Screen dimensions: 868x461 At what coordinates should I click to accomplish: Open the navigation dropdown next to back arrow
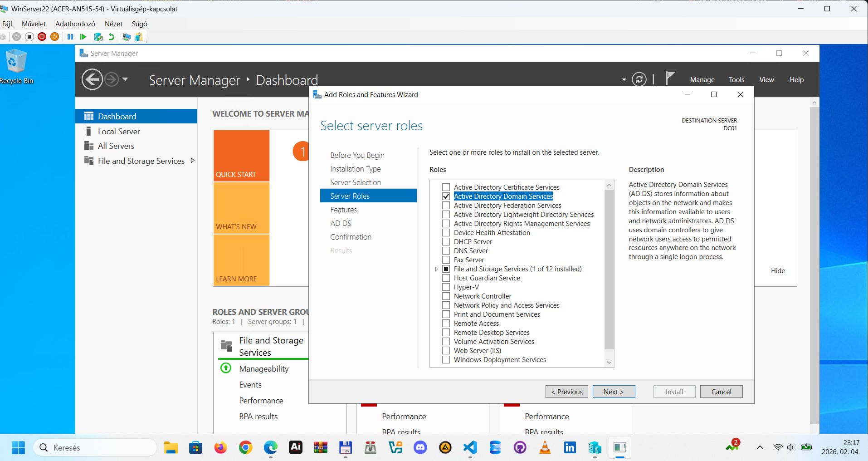click(x=124, y=79)
